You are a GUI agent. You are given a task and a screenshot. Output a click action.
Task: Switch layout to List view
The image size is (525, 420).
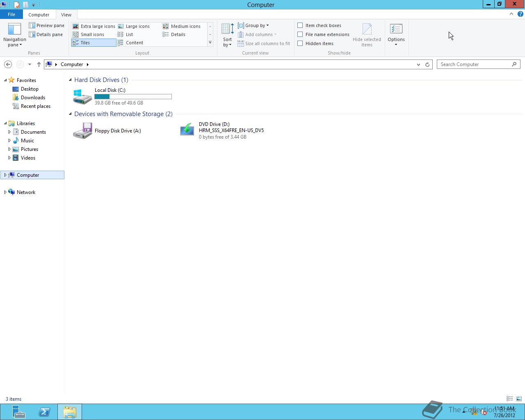tap(125, 34)
